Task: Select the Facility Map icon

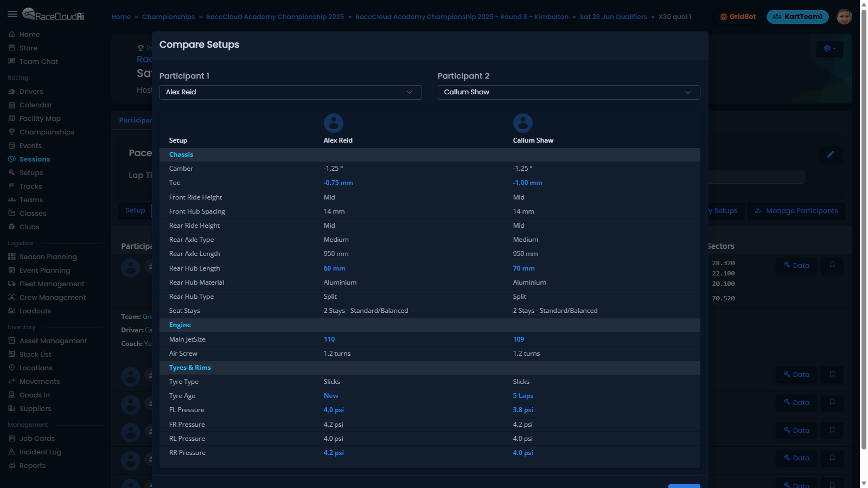Action: coord(12,118)
